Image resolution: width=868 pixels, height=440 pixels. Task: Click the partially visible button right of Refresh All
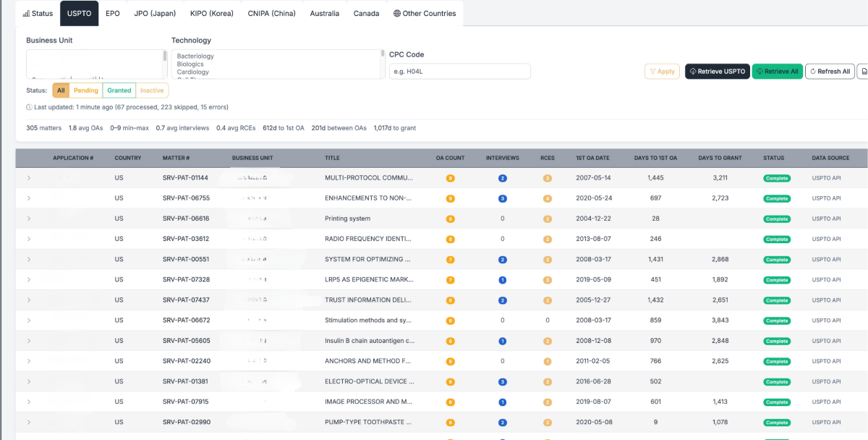[862, 72]
